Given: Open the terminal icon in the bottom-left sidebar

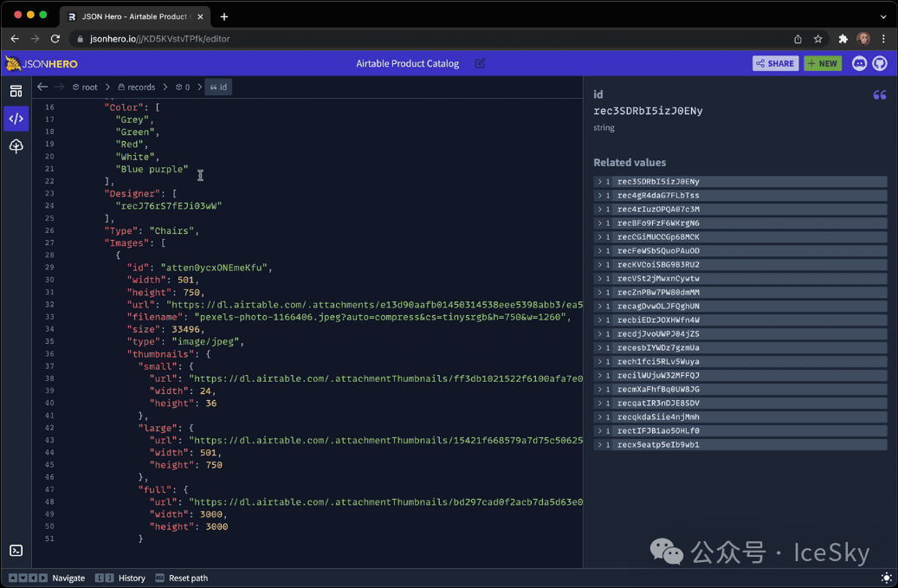Looking at the screenshot, I should coord(16,551).
